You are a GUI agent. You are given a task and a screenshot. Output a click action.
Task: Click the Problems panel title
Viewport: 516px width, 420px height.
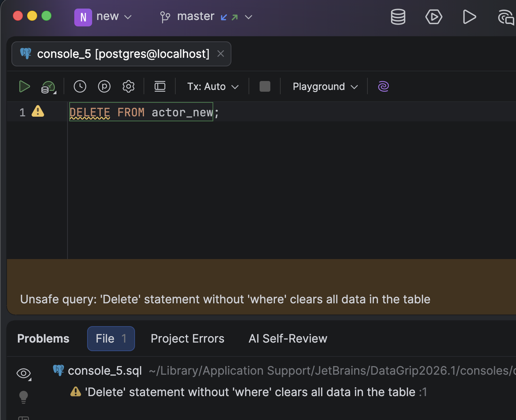click(43, 339)
